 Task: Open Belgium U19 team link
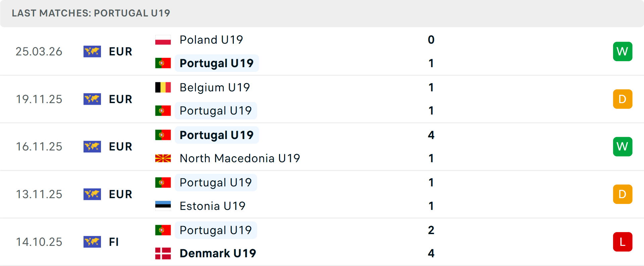pyautogui.click(x=215, y=87)
